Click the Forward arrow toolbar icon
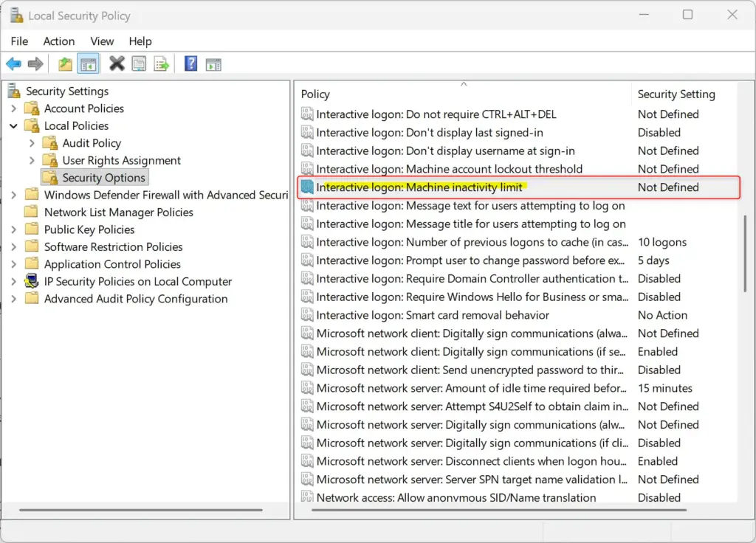The height and width of the screenshot is (543, 756). click(35, 63)
